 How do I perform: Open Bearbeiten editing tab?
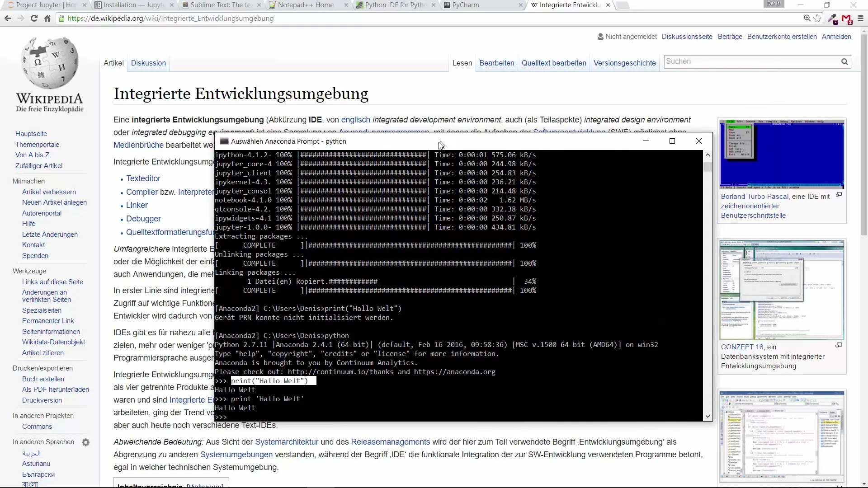497,63
